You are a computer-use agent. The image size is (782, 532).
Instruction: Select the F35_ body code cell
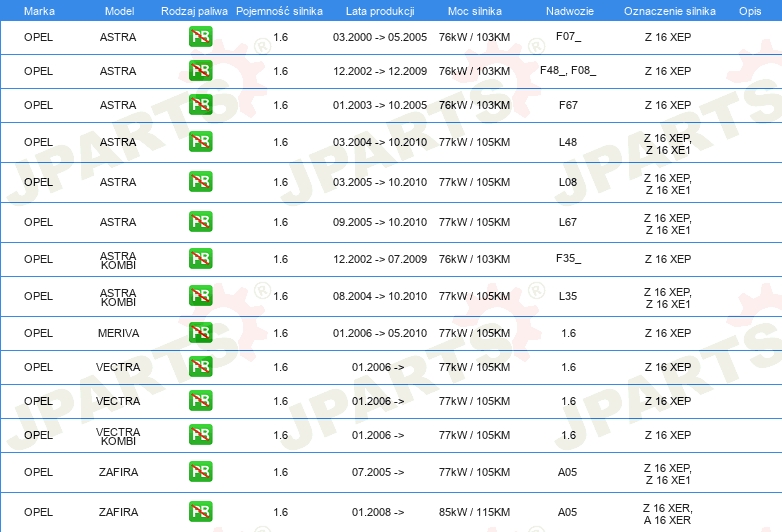568,258
